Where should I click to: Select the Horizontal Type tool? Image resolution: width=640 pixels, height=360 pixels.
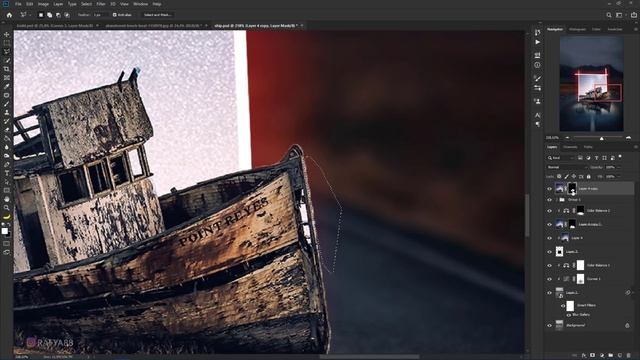[7, 173]
